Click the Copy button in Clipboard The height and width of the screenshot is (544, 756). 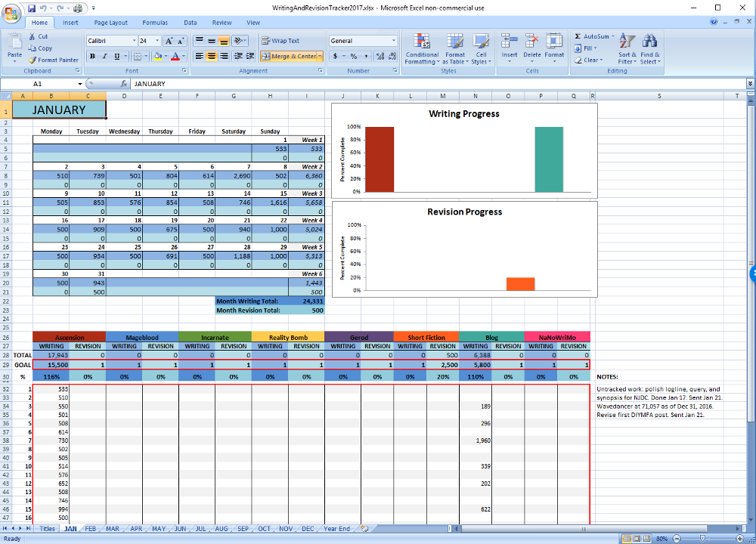tap(40, 48)
